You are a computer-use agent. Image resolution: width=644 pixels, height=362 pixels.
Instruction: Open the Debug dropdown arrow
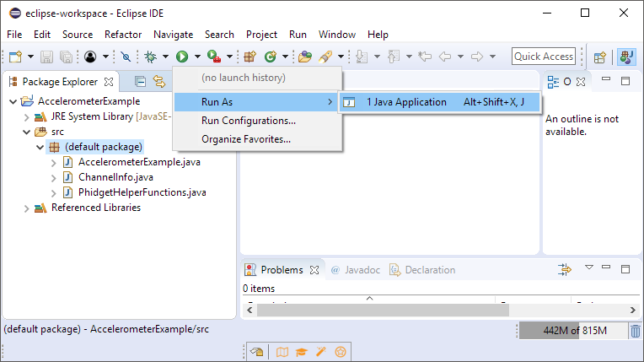[x=165, y=57]
